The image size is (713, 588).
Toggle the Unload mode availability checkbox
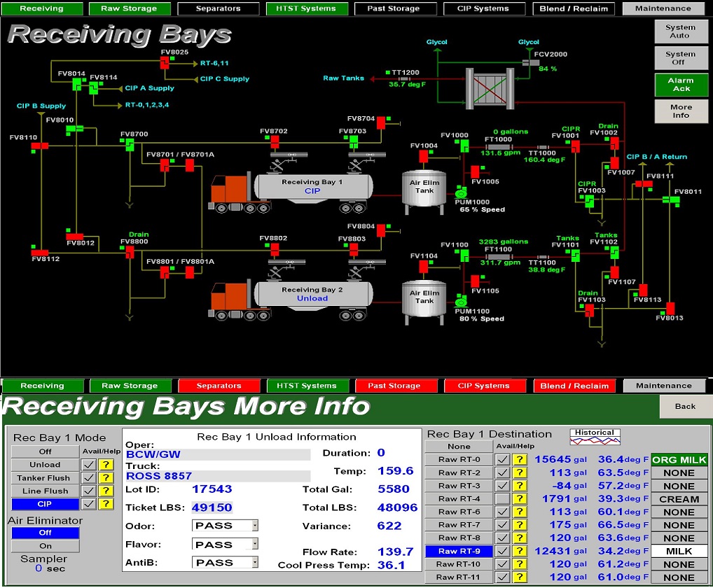89,464
